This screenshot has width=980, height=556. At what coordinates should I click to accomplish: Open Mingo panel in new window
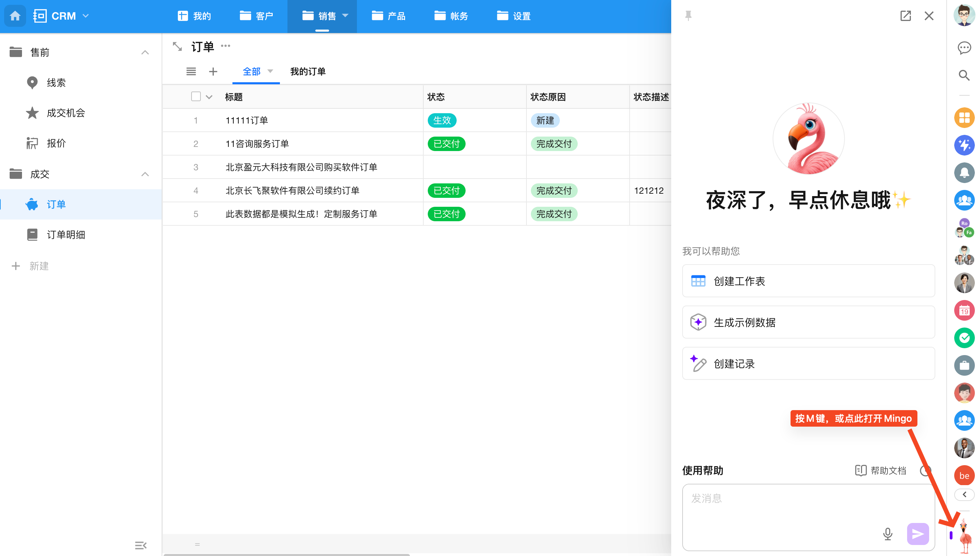click(905, 16)
